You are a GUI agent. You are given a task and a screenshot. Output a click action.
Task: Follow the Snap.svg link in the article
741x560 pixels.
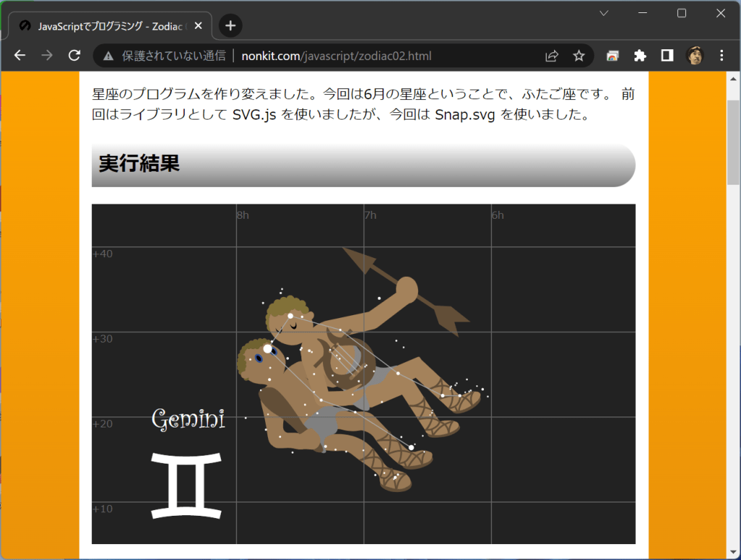click(x=464, y=114)
